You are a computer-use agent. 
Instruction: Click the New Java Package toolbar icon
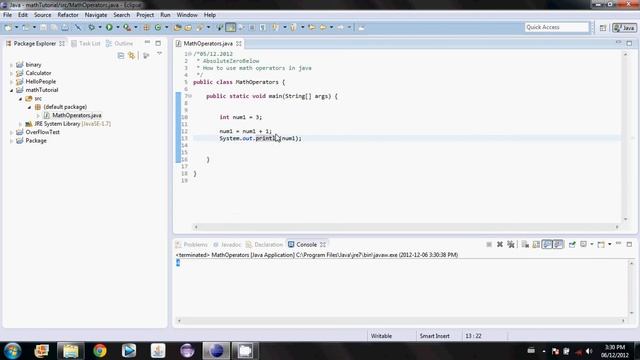coord(146,27)
